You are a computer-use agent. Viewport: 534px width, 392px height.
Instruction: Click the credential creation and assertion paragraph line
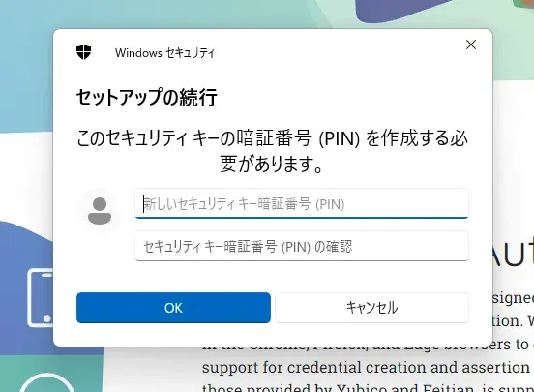pos(366,368)
